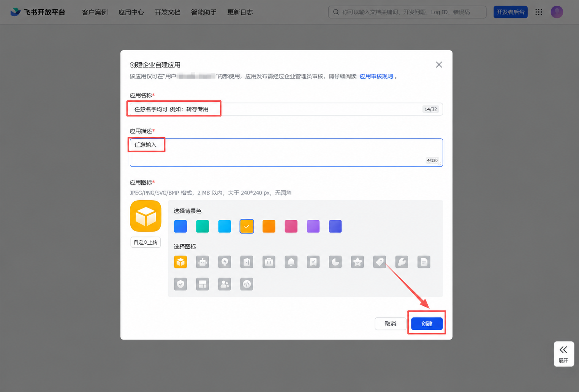
Task: Click the 创建 button
Action: [x=427, y=324]
